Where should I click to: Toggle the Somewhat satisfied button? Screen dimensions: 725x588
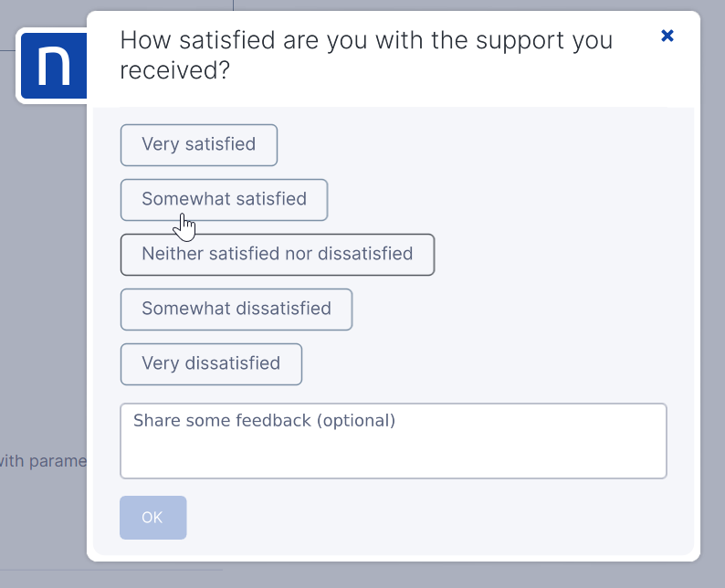click(x=225, y=200)
